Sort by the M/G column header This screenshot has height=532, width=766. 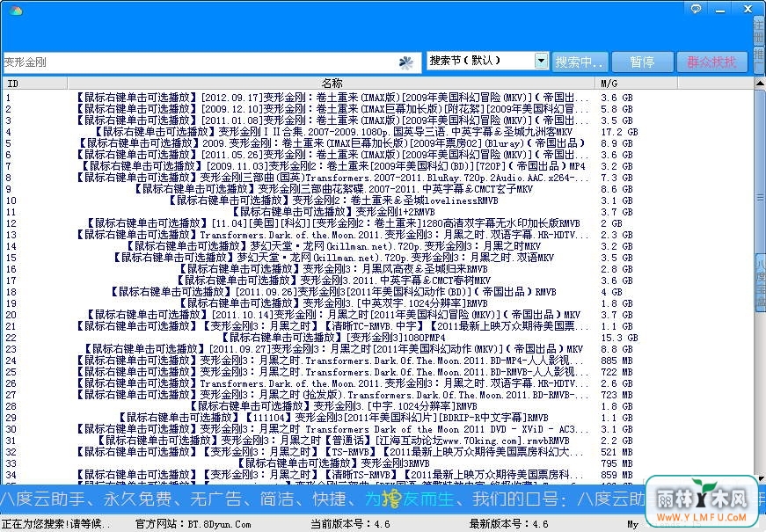point(636,84)
